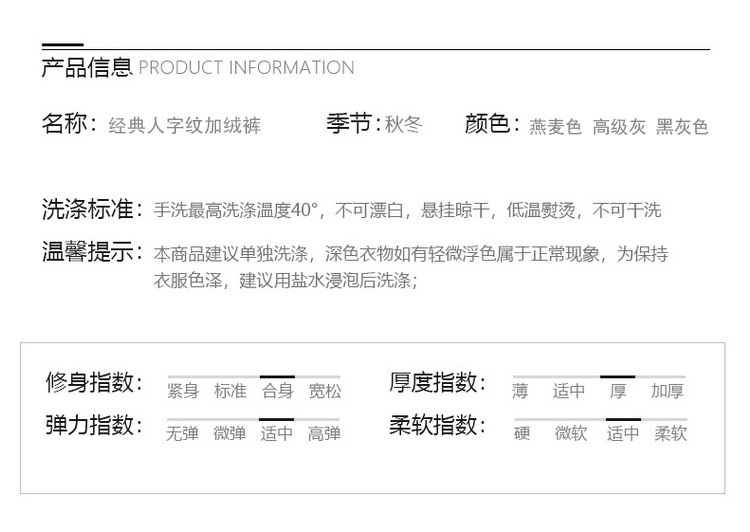This screenshot has width=750, height=532.
Task: Choose color 黑灰色
Action: coord(682,127)
